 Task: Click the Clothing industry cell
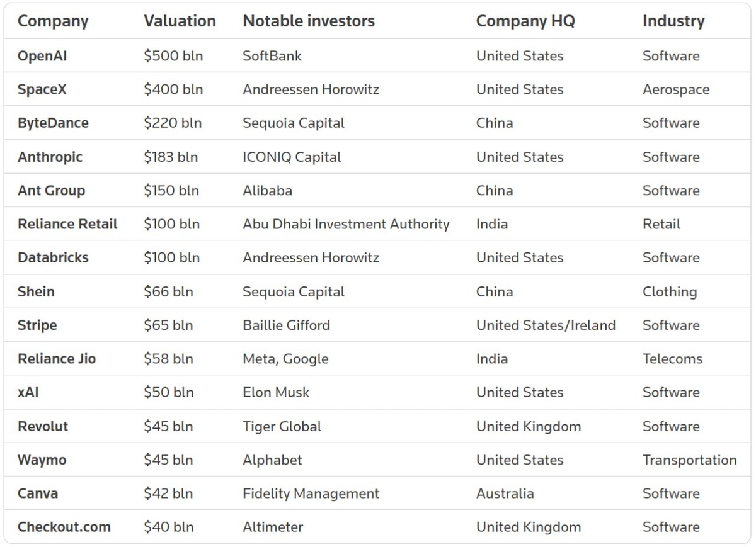coord(670,292)
